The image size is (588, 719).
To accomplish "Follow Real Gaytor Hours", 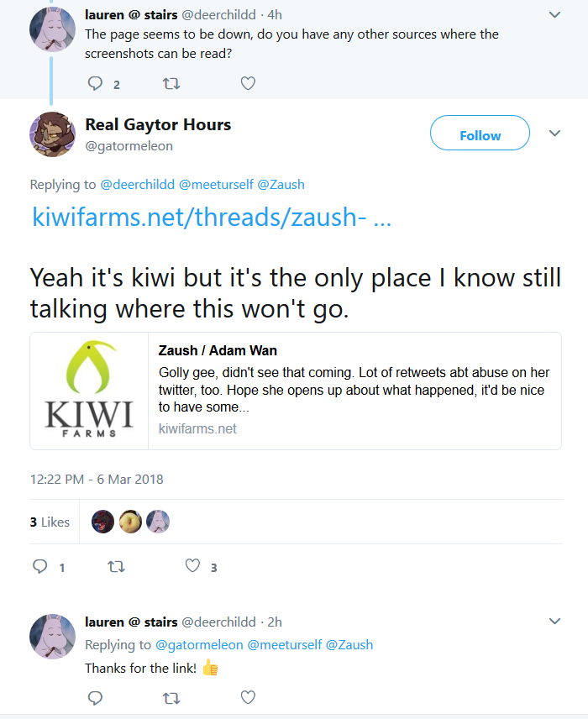I will 480,133.
